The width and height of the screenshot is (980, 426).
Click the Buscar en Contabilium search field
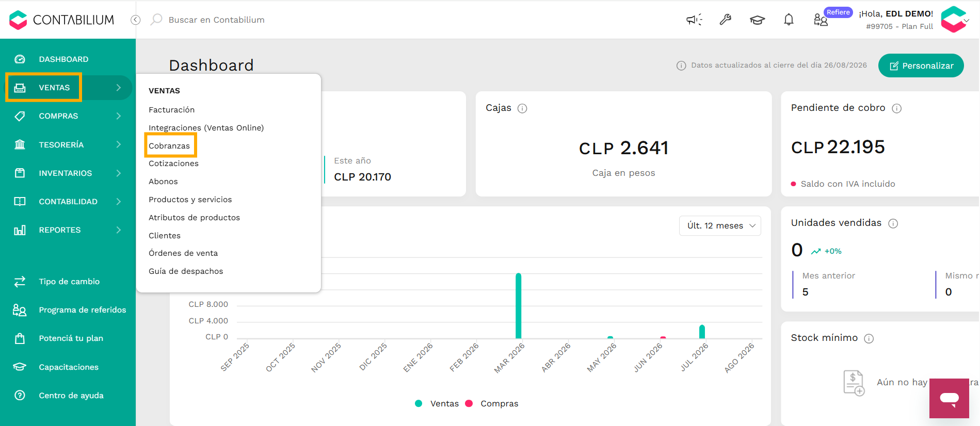coord(216,20)
